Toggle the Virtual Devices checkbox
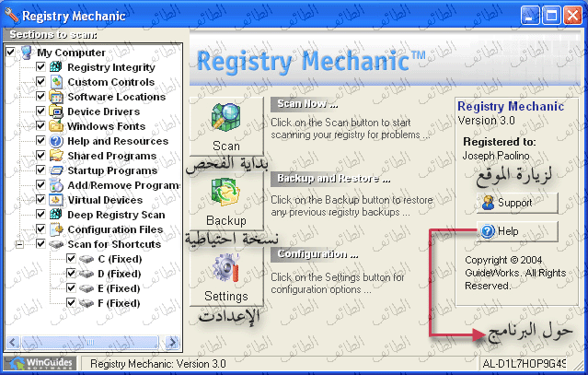The image size is (588, 375). (40, 199)
